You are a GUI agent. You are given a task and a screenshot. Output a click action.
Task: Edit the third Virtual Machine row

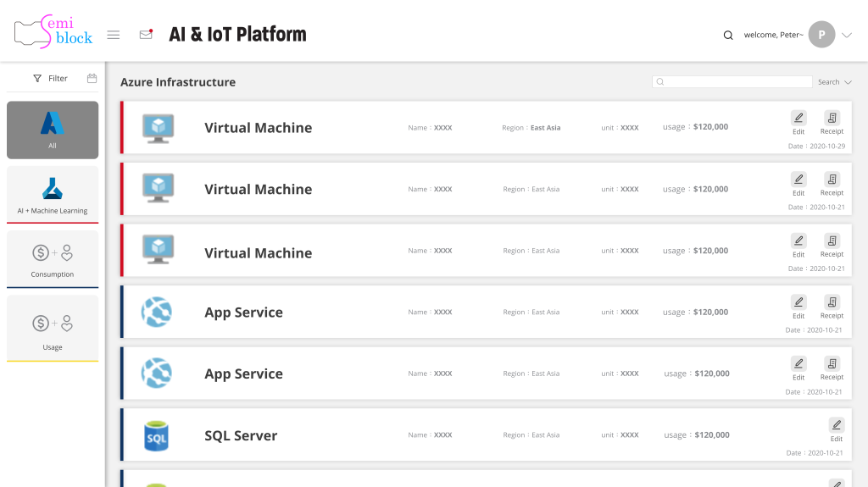(798, 246)
